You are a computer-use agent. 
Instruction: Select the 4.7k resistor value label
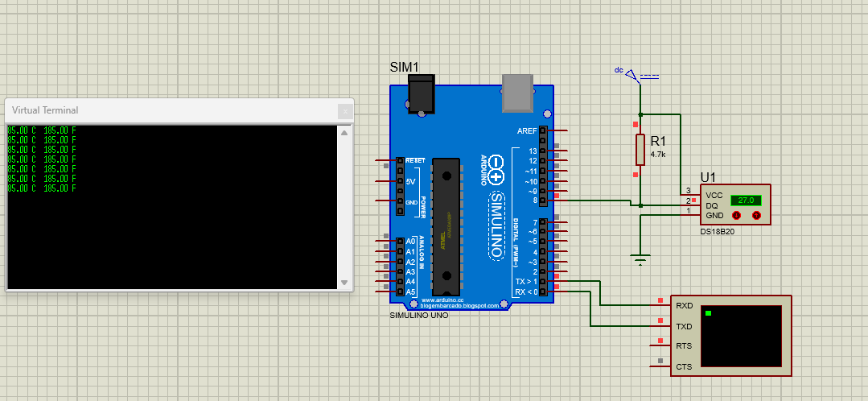(x=658, y=155)
